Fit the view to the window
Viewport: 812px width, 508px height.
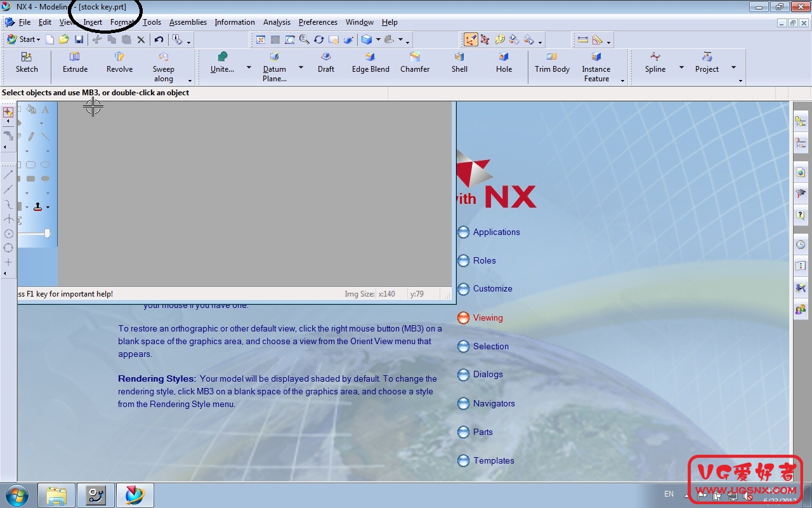[x=260, y=39]
